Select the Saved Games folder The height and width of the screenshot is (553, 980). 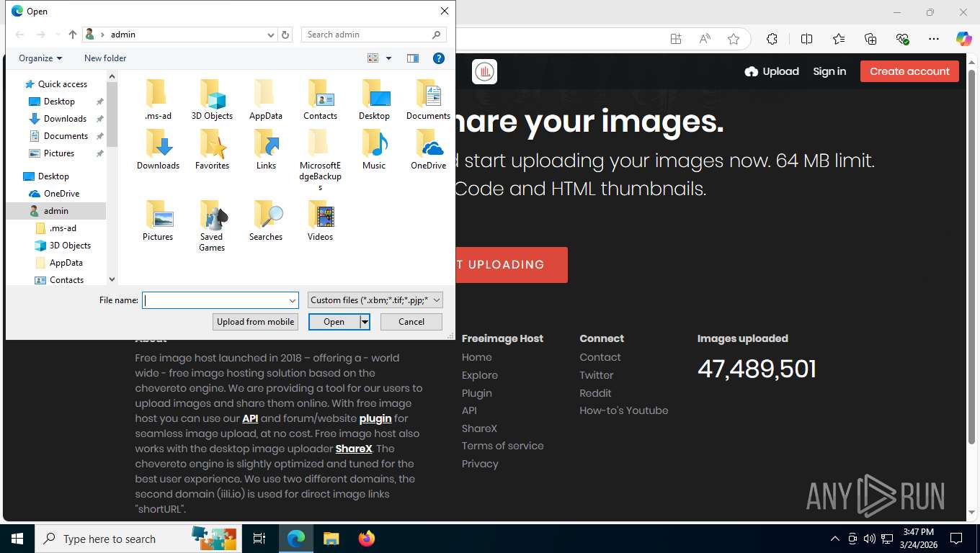pyautogui.click(x=212, y=226)
